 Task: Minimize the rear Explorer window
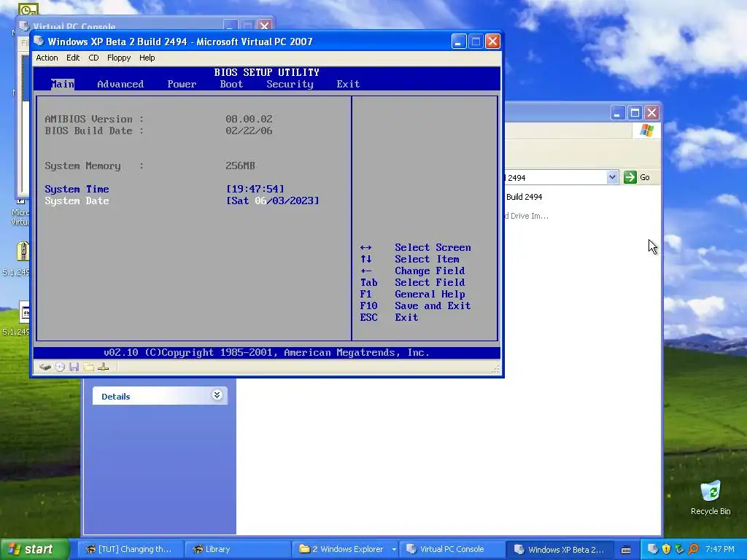pos(617,113)
